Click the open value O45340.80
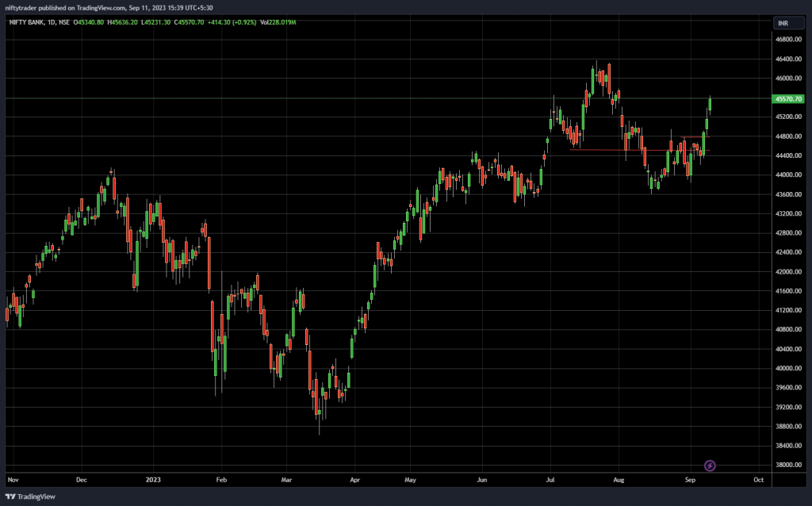 [89, 22]
